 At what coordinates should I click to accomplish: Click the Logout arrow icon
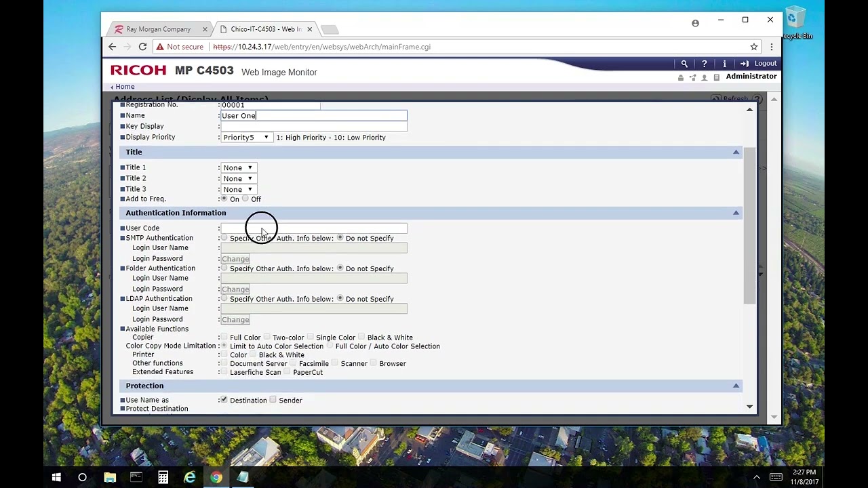click(x=745, y=64)
